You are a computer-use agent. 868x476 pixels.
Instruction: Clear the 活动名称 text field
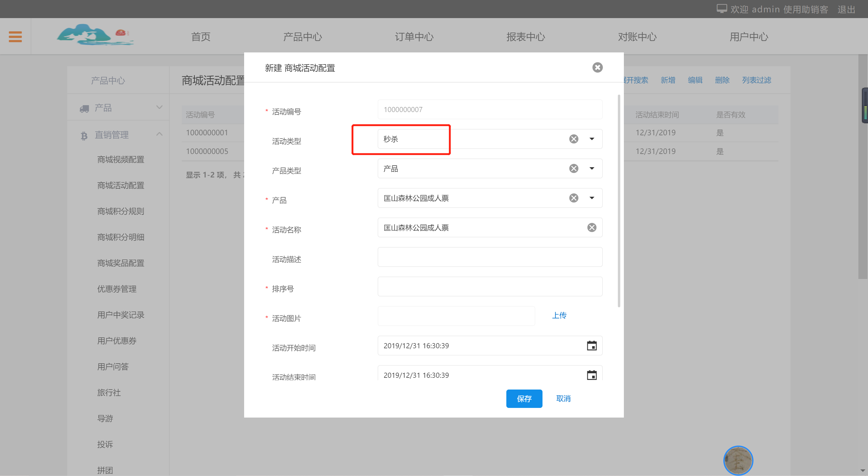[x=591, y=228]
